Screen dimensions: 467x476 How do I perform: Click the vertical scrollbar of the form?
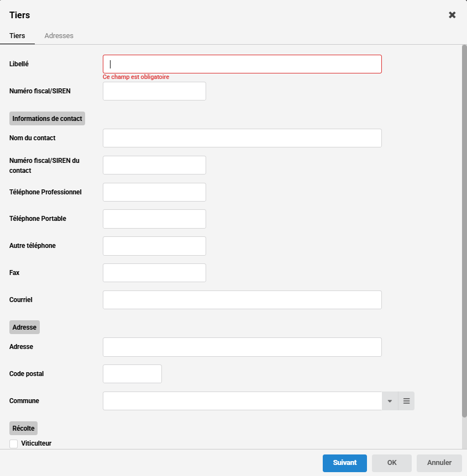pyautogui.click(x=464, y=232)
